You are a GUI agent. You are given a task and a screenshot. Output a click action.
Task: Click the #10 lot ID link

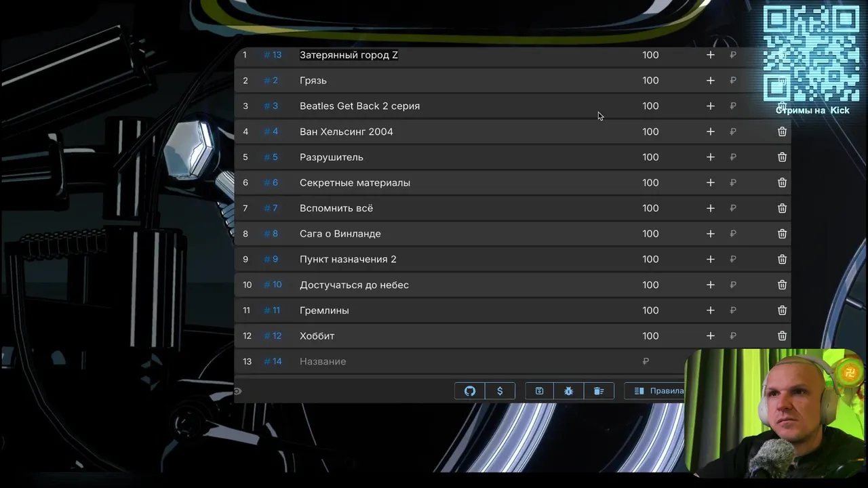click(273, 285)
